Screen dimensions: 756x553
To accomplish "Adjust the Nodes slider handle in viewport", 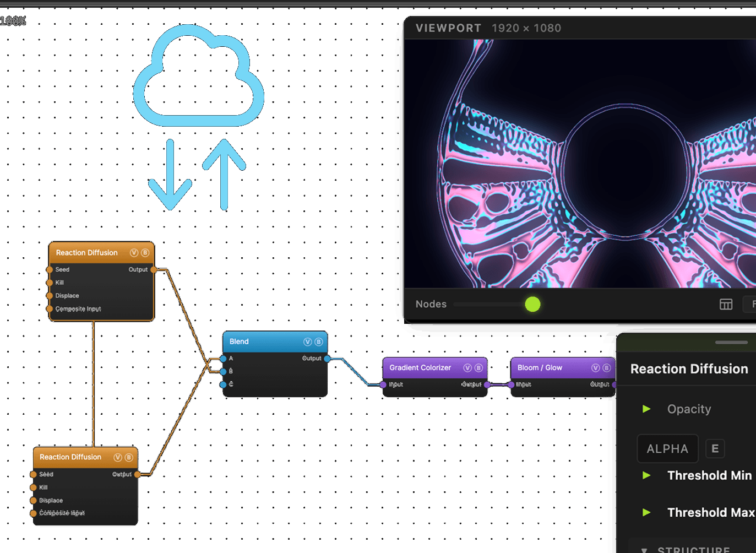I will (532, 304).
